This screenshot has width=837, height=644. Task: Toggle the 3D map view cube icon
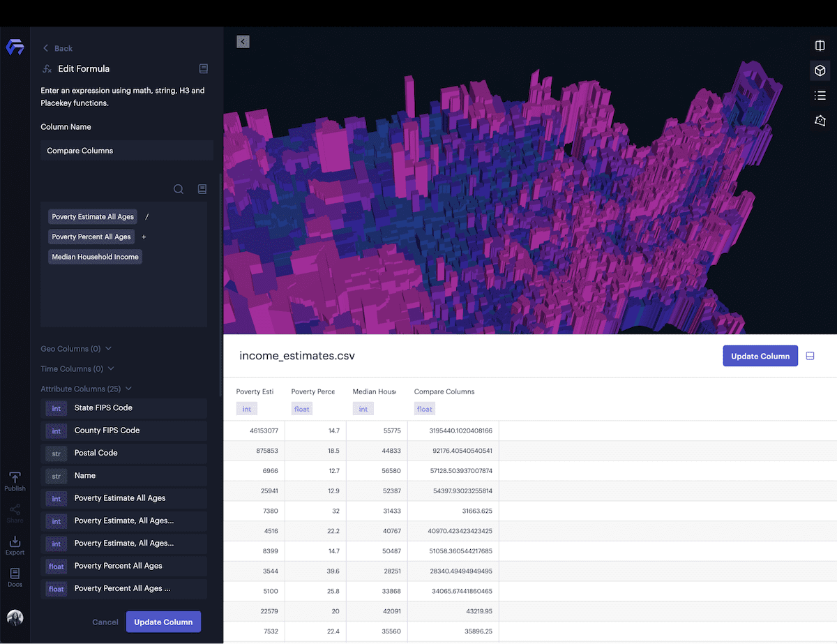tap(820, 70)
